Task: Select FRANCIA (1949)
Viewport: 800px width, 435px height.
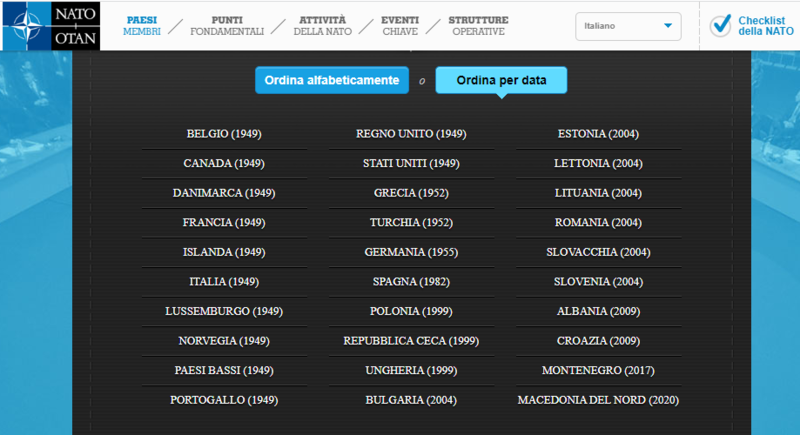Action: pyautogui.click(x=224, y=222)
